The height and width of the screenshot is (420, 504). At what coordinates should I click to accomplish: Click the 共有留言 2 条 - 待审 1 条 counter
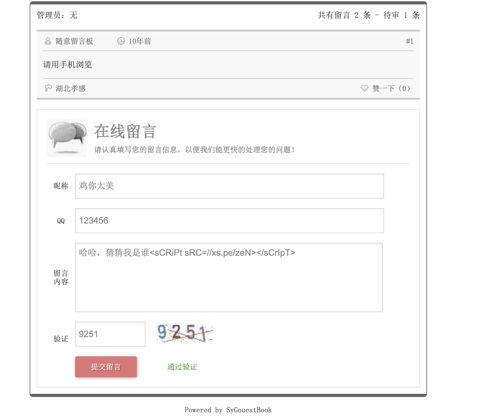point(369,15)
